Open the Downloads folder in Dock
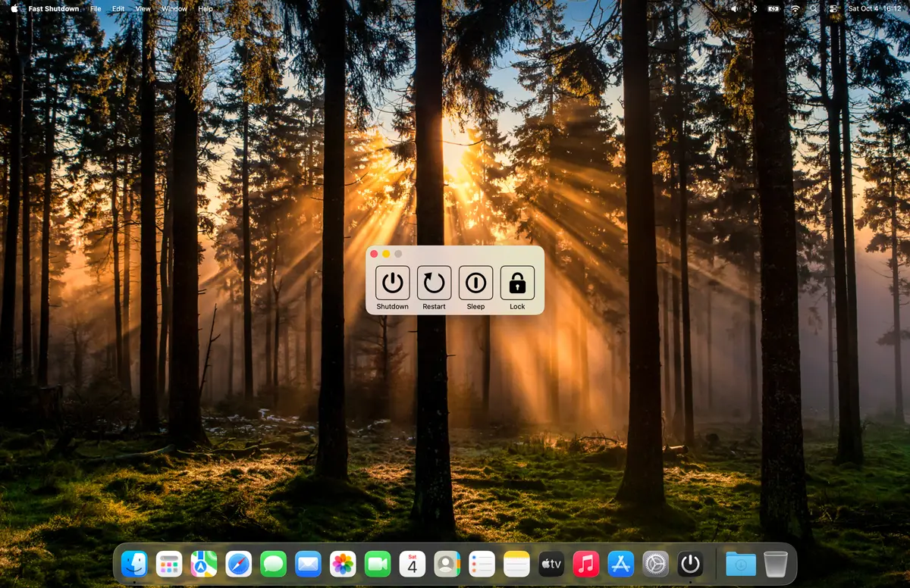Screen dimensions: 910x588 coord(740,564)
